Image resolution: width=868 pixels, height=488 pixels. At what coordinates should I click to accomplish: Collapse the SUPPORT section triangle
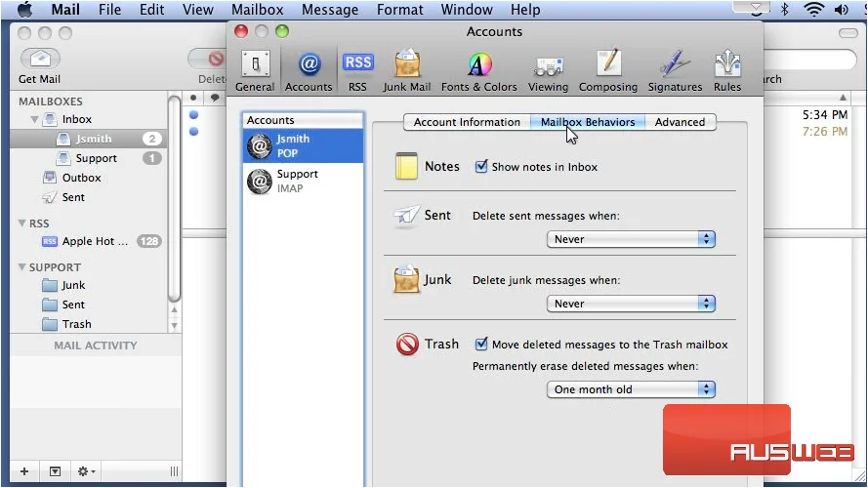coord(22,267)
